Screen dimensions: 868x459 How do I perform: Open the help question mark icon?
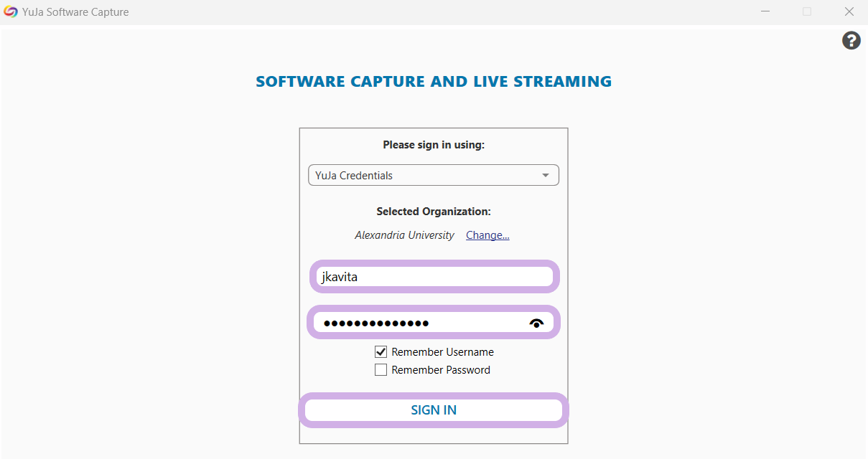(851, 41)
